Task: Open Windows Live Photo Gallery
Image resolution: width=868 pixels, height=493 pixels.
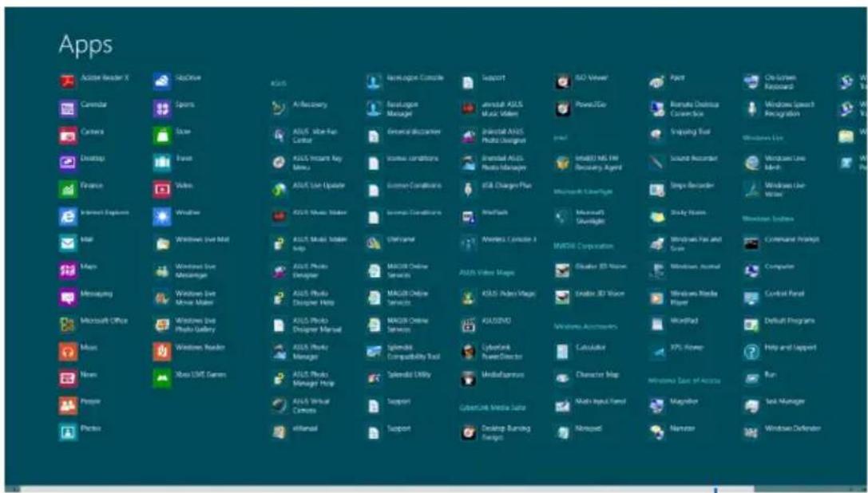Action: coord(184,324)
